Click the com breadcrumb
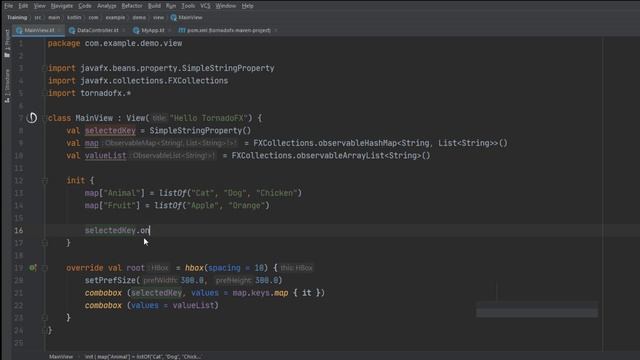This screenshot has width=640, height=360. pos(93,18)
